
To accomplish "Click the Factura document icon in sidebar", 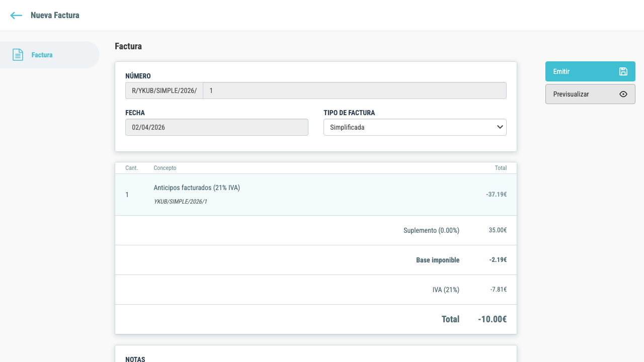I will tap(18, 55).
